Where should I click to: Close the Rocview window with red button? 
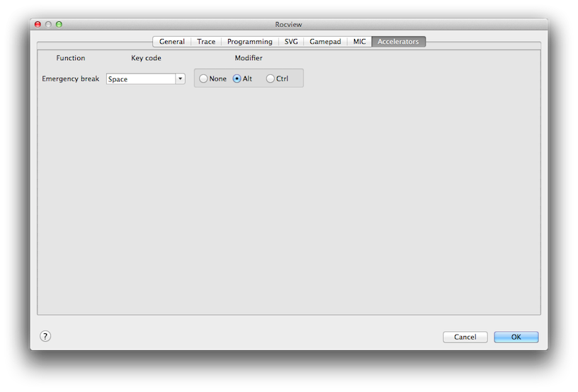pyautogui.click(x=38, y=24)
